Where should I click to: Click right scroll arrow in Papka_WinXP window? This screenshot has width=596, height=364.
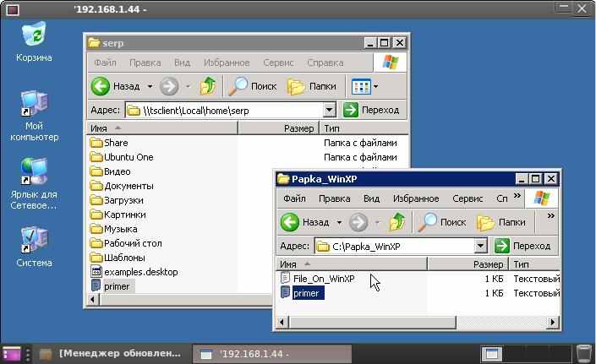point(552,323)
